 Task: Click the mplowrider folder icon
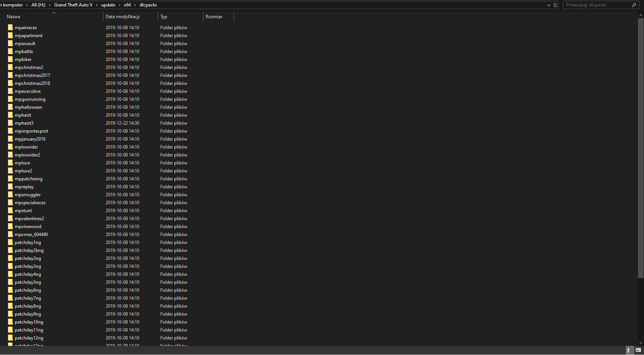10,147
